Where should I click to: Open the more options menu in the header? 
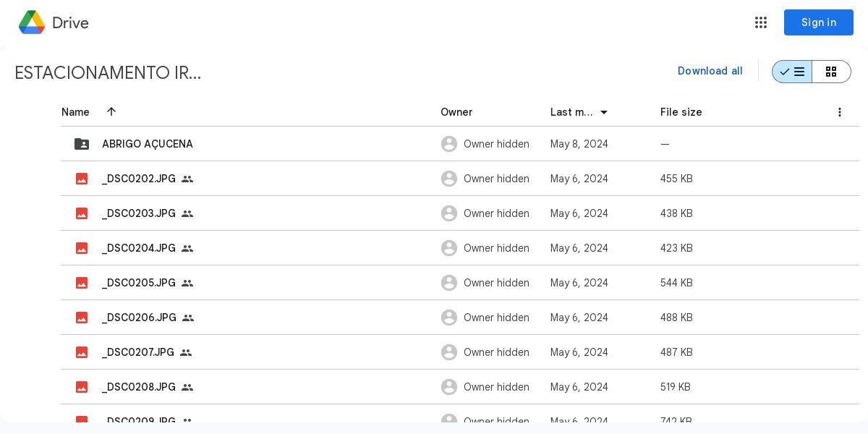(x=840, y=112)
